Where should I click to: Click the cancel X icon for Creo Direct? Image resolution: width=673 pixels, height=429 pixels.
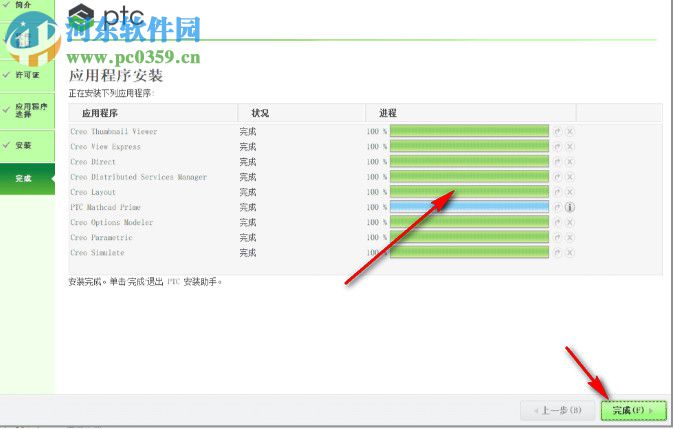click(x=570, y=162)
